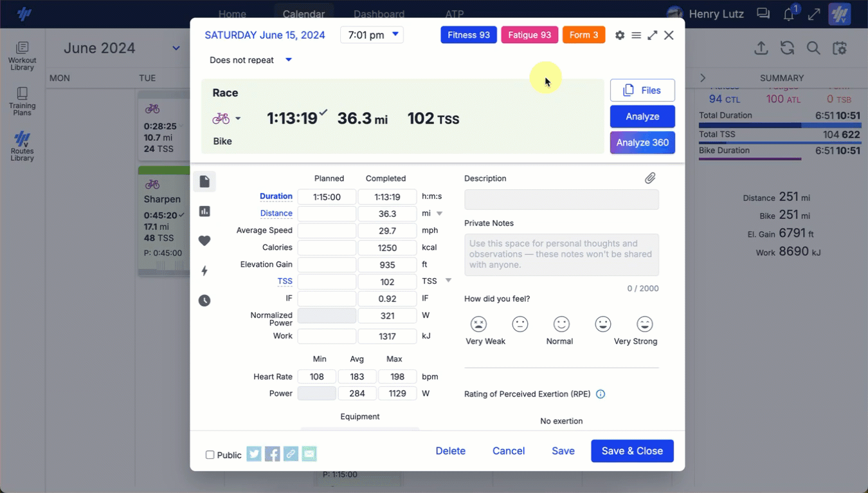This screenshot has height=493, width=868.
Task: Select the Very Weak feeling face
Action: (478, 324)
